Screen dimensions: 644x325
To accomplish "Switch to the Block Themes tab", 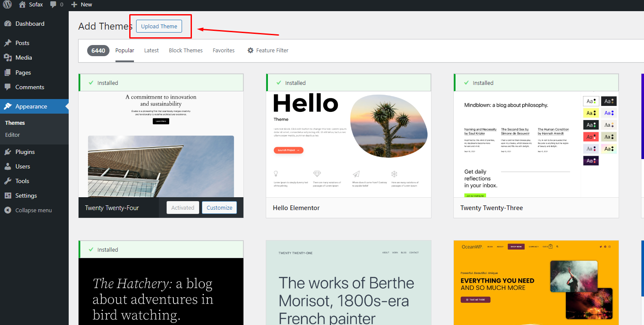I will pos(186,51).
